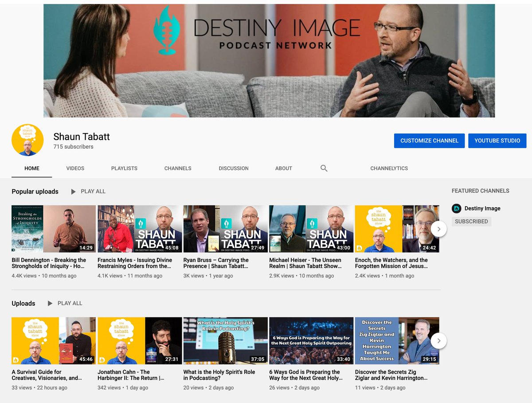Click title 'A Survival Guide for Creatives, Visionaries'
The height and width of the screenshot is (403, 532).
(x=47, y=375)
